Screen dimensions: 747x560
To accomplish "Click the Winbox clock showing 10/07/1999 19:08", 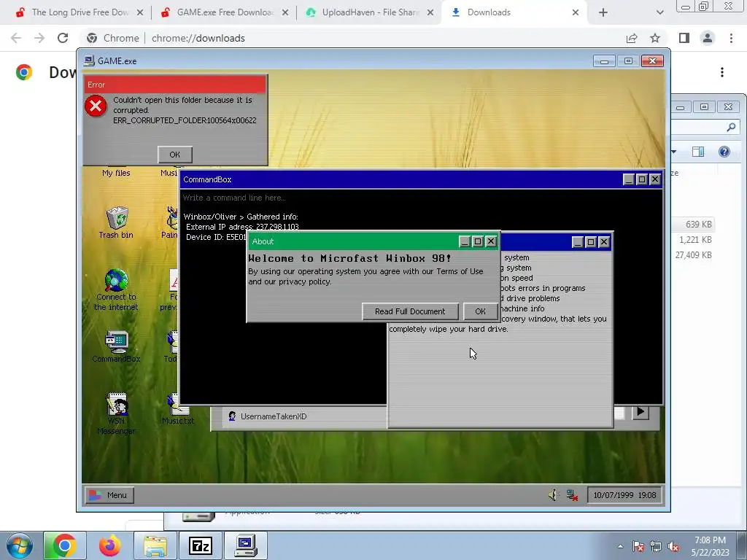I will coord(624,495).
